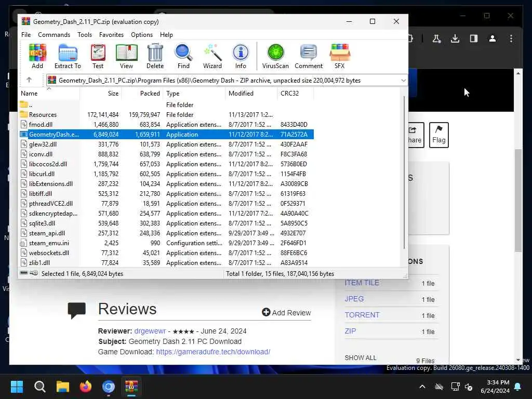Image resolution: width=532 pixels, height=399 pixels.
Task: Show archive Info
Action: tap(241, 56)
